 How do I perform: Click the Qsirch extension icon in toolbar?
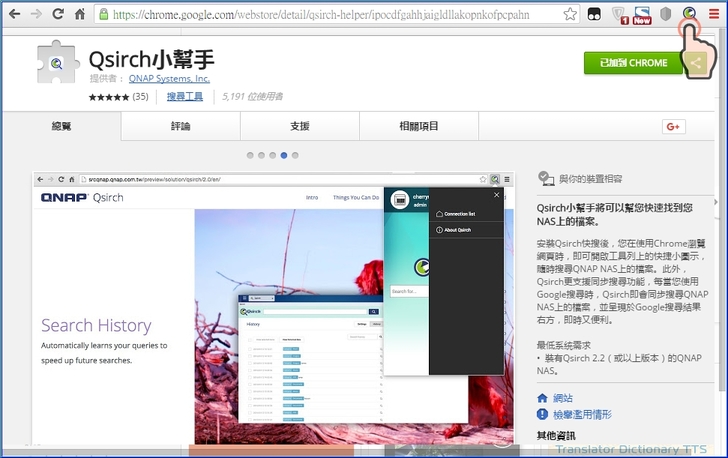point(689,14)
